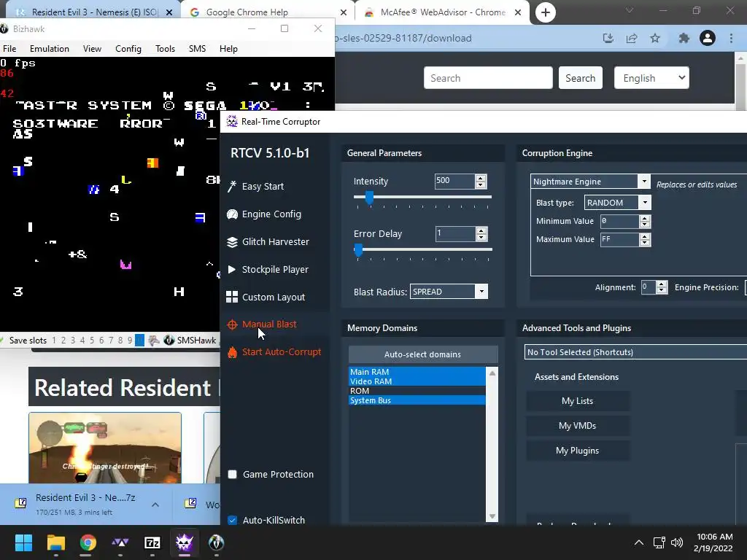
Task: Select save slot 5 in Bizhawk
Action: (x=92, y=340)
